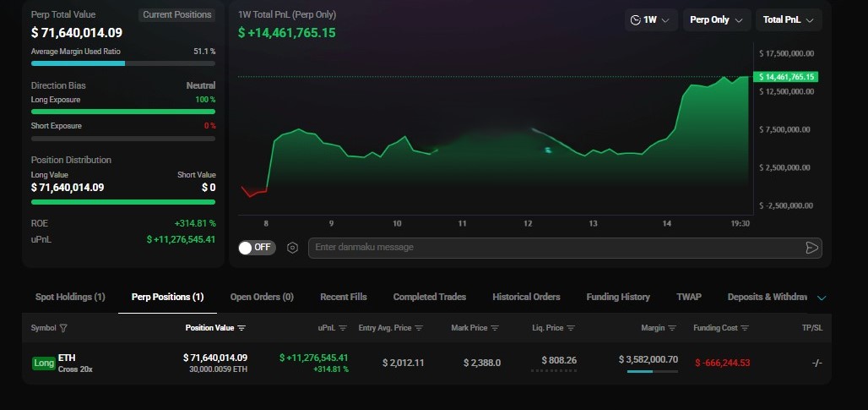Expand the Total PnL dropdown
Image resolution: width=868 pixels, height=410 pixels.
pos(788,19)
